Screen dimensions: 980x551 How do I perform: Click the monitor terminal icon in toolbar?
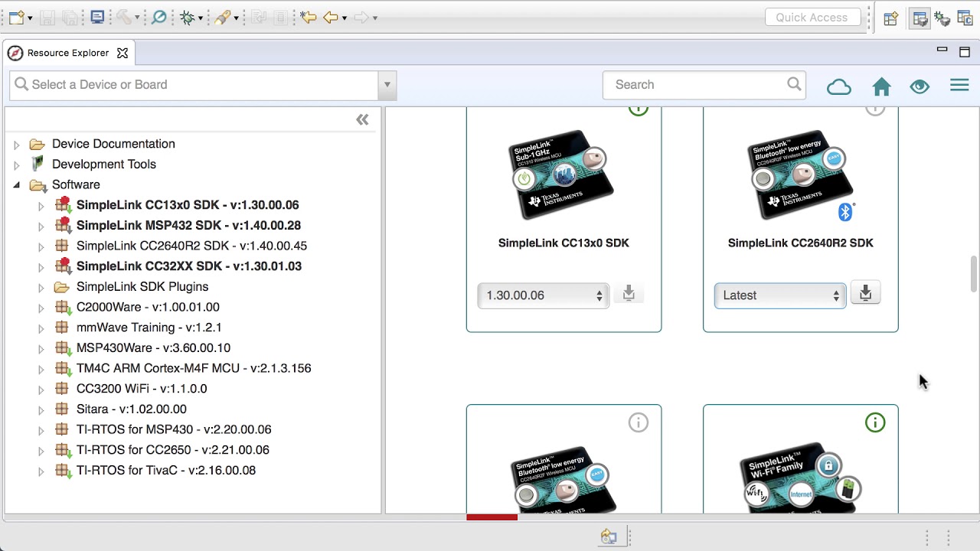click(97, 17)
